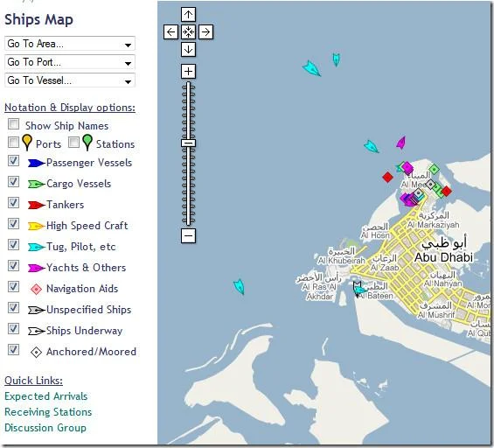This screenshot has width=494, height=448.
Task: Open the Go To Area dropdown
Action: point(70,44)
